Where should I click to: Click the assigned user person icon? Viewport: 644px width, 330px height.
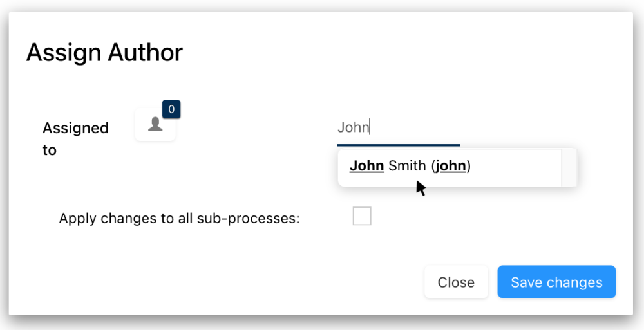click(x=155, y=125)
